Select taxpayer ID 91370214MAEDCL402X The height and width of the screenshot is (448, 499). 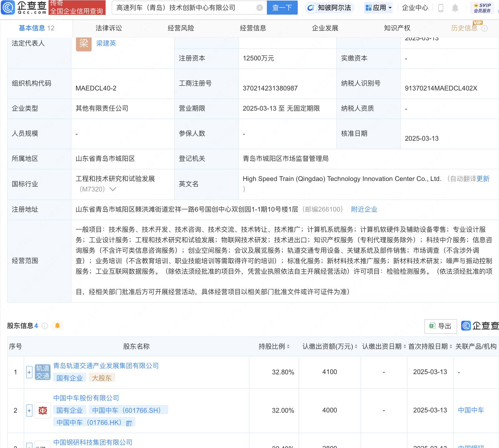(441, 88)
